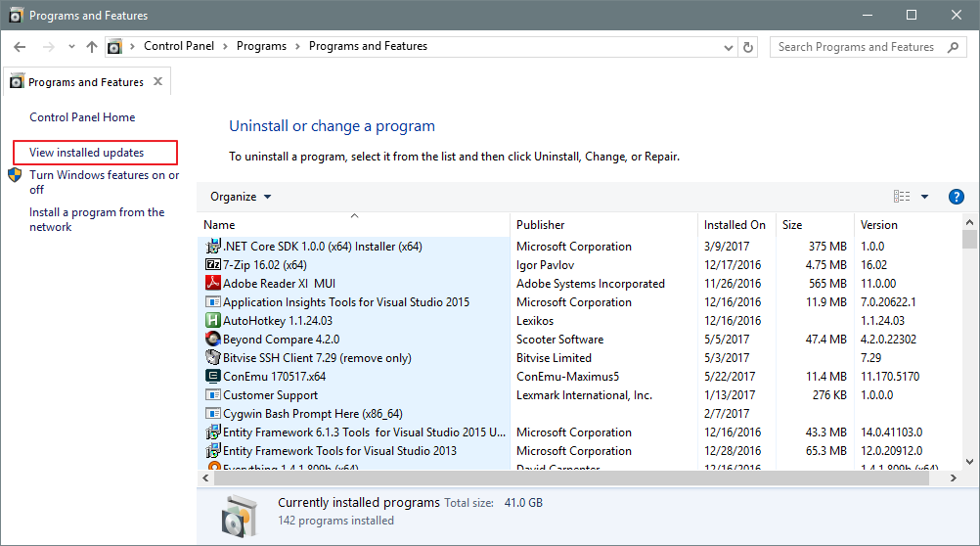Click the Programs and Features tab icon
The width and height of the screenshot is (980, 546).
click(x=17, y=82)
